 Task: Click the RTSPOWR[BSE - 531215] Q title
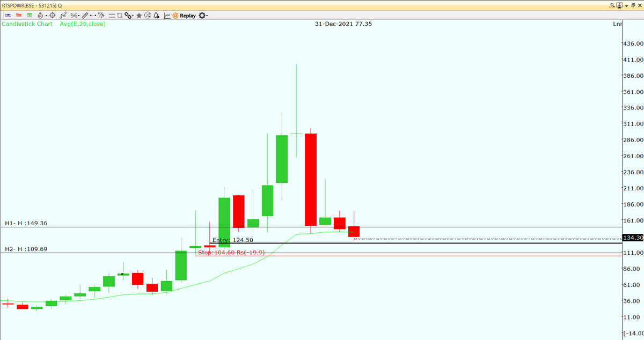point(32,5)
